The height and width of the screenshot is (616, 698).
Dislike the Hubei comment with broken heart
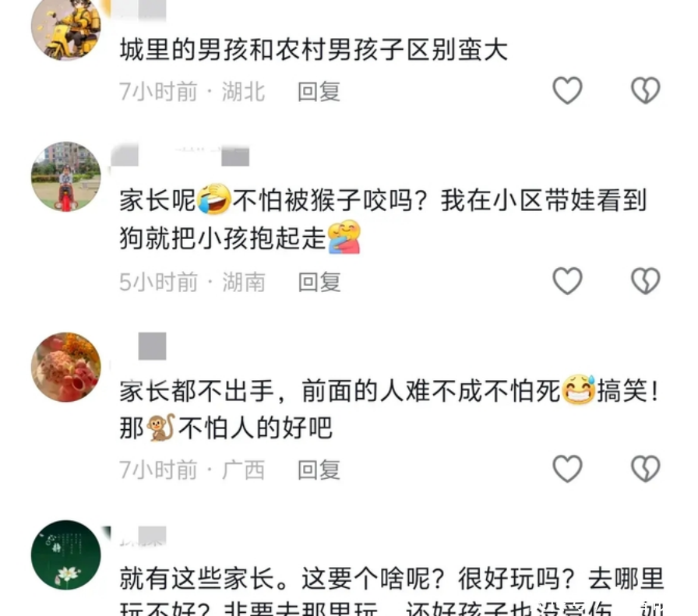[x=646, y=90]
